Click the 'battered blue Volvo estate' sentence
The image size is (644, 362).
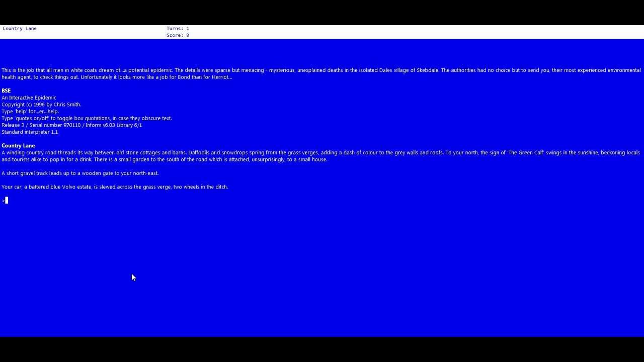point(115,187)
